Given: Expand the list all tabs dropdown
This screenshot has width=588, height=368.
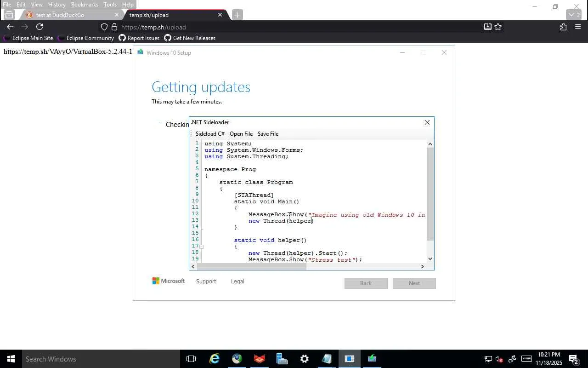Looking at the screenshot, I should coord(575,15).
